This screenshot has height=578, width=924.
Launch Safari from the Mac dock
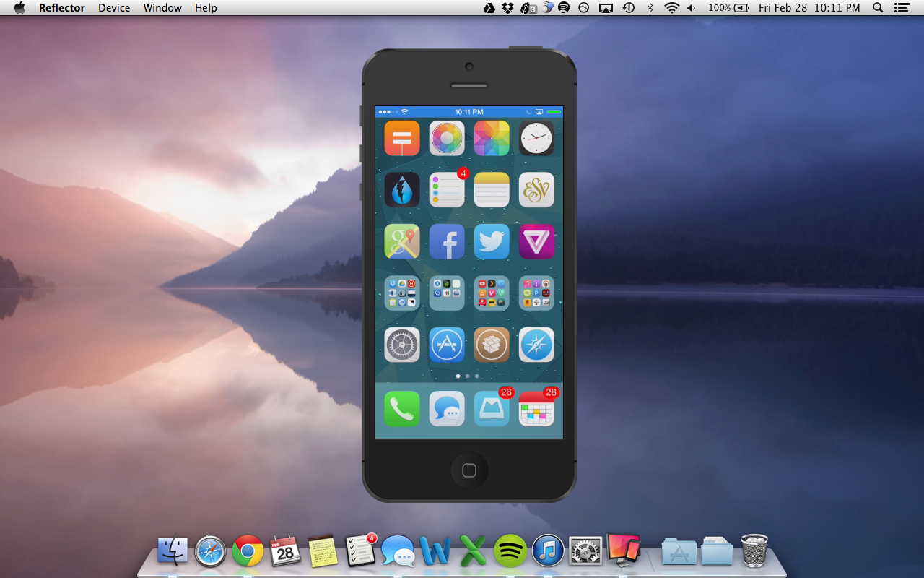(x=210, y=551)
